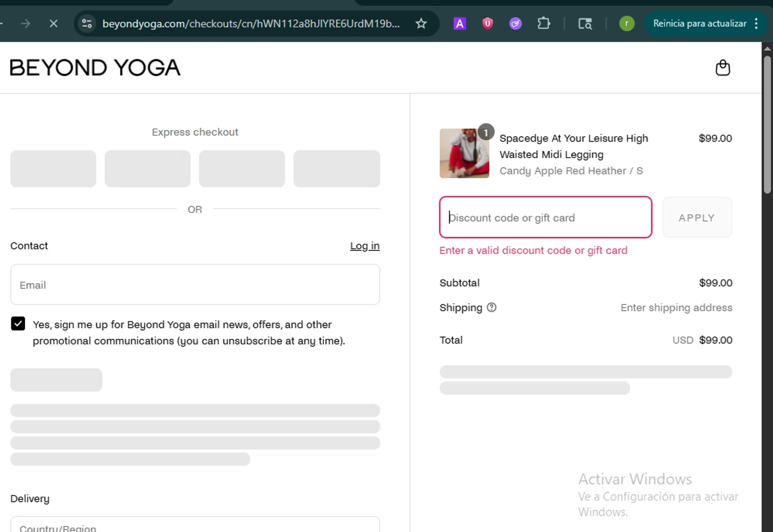Open the green profile avatar
Screen dimensions: 773x532
click(x=627, y=23)
